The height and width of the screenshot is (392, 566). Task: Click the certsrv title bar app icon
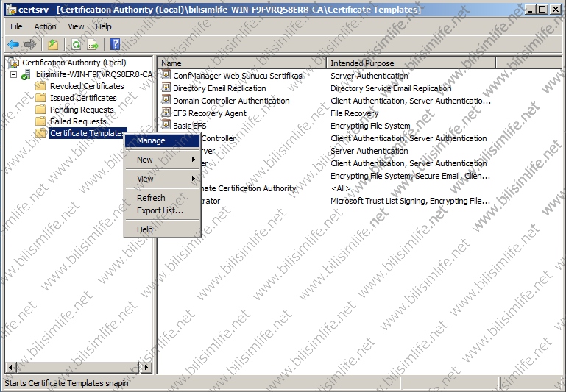click(x=11, y=10)
